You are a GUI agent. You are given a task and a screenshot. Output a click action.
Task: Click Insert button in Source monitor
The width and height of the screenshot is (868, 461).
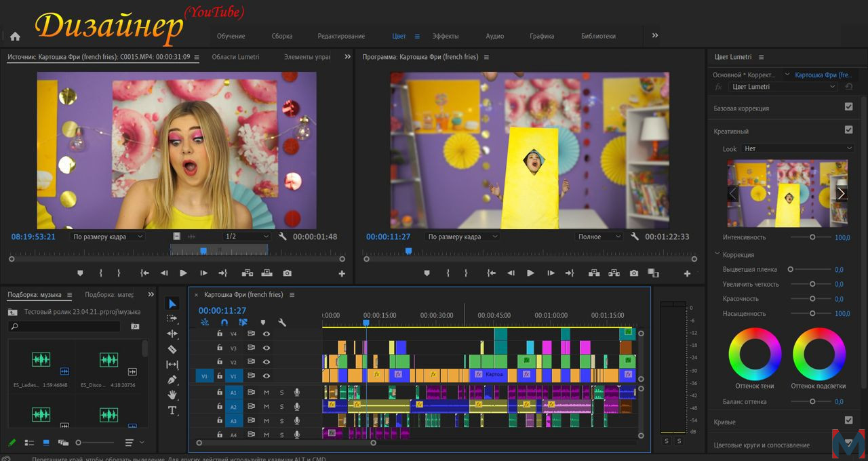coord(248,273)
